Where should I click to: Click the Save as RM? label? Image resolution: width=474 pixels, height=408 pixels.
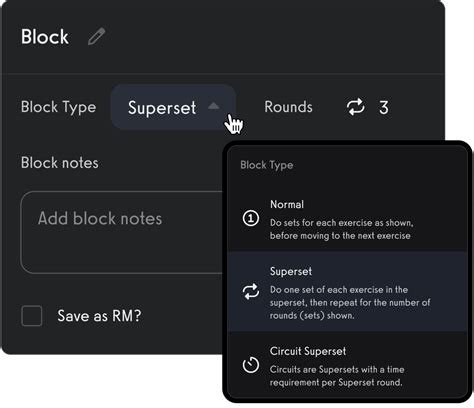pyautogui.click(x=99, y=316)
